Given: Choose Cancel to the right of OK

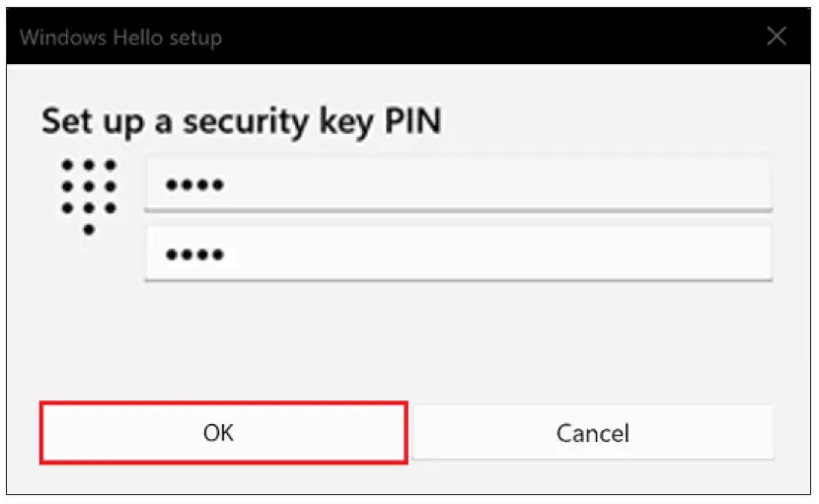Looking at the screenshot, I should point(592,432).
